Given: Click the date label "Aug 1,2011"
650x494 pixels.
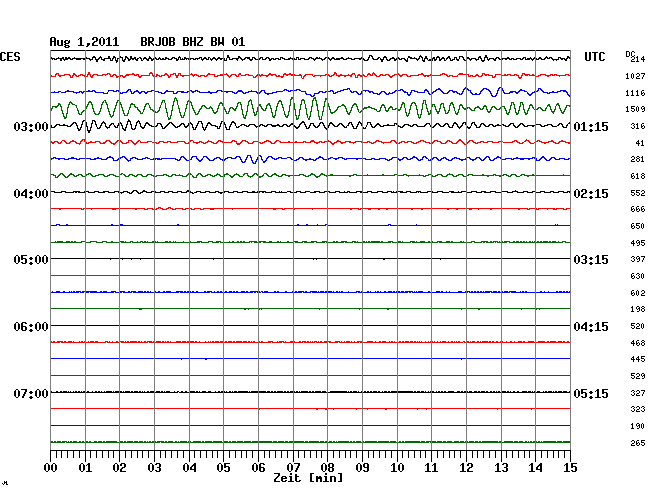Looking at the screenshot, I should point(84,42).
